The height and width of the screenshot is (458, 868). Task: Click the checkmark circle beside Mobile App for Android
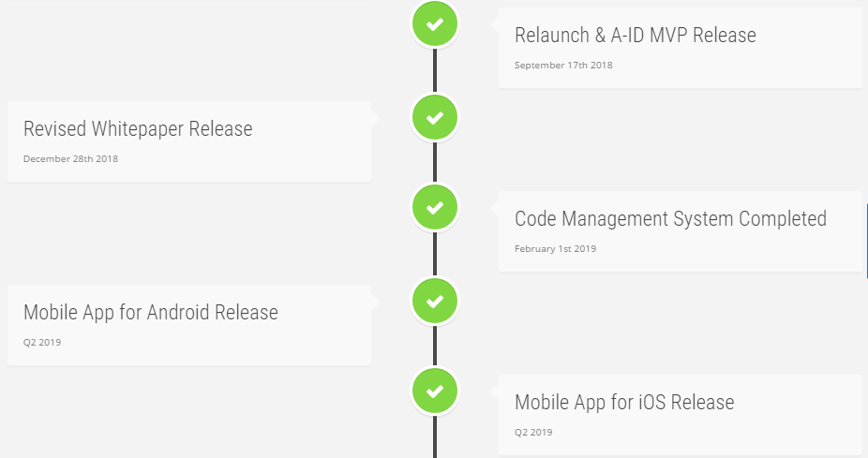coord(435,301)
